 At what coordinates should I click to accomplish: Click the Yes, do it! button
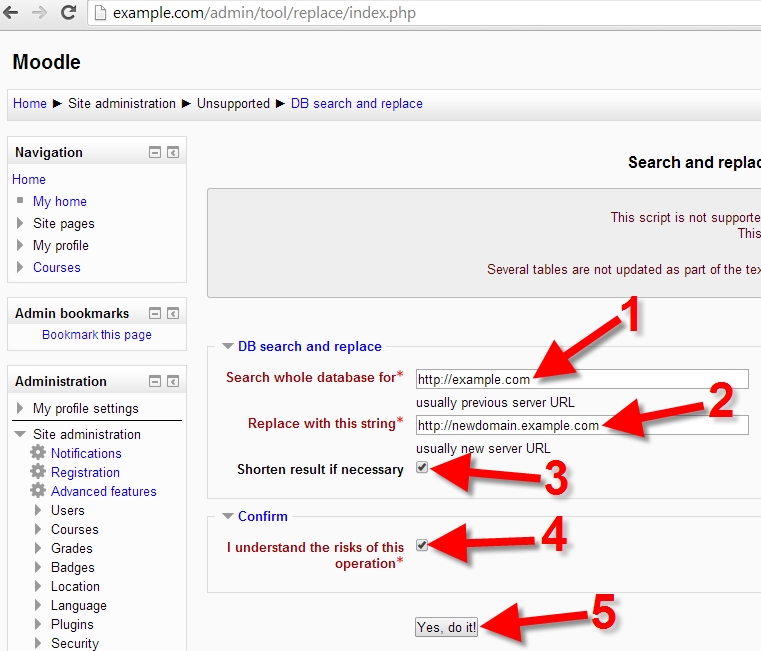pyautogui.click(x=447, y=627)
